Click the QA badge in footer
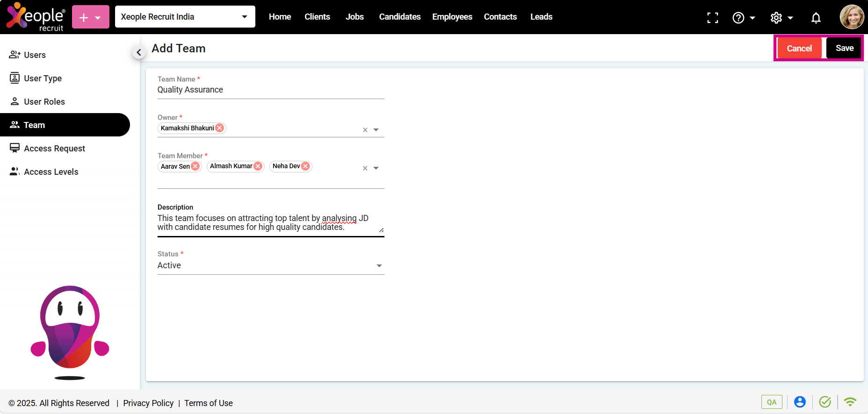The image size is (868, 414). click(x=771, y=402)
